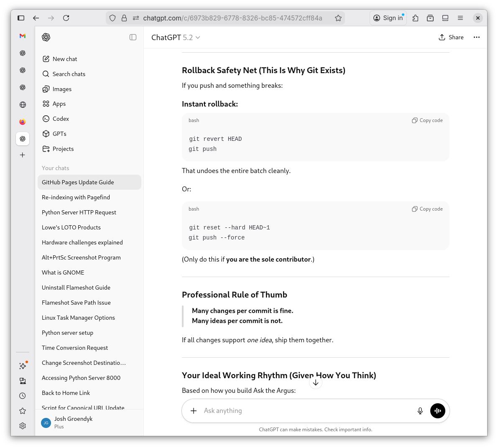498x448 pixels.
Task: Click the Sign in button
Action: pyautogui.click(x=388, y=18)
